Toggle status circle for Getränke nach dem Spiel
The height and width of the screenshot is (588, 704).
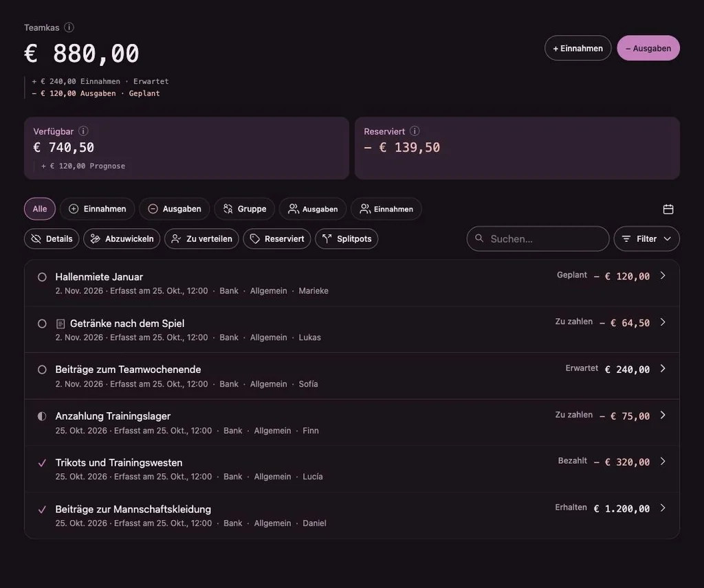click(42, 324)
